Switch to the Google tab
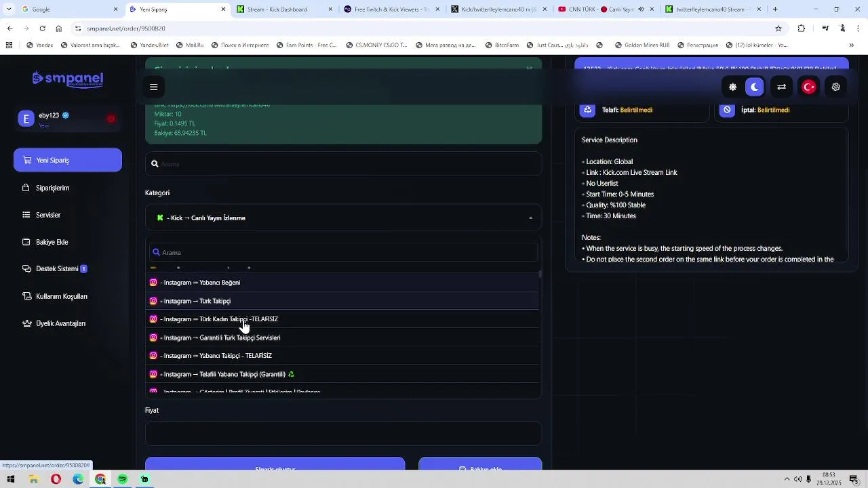 (68, 9)
